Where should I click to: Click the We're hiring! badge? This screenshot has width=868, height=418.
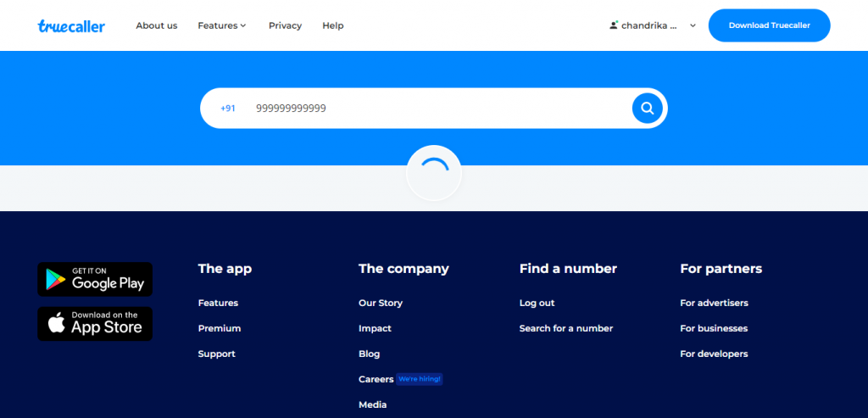[420, 379]
